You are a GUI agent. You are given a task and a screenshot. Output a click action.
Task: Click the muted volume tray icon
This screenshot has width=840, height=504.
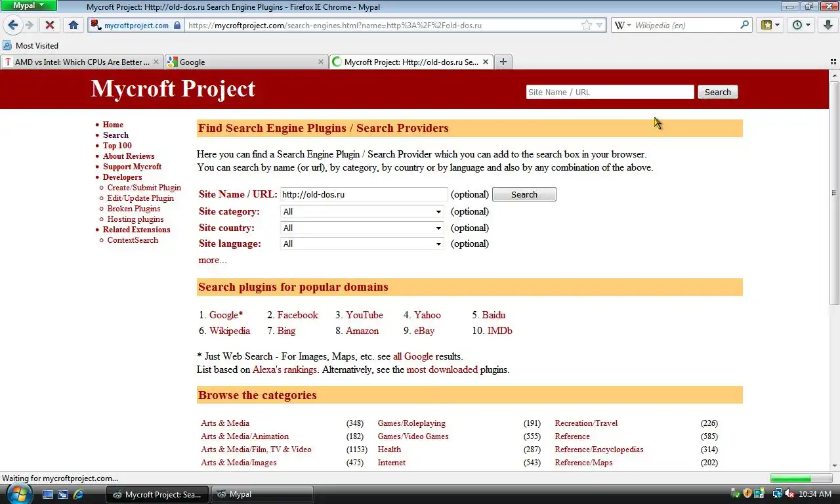(x=789, y=494)
